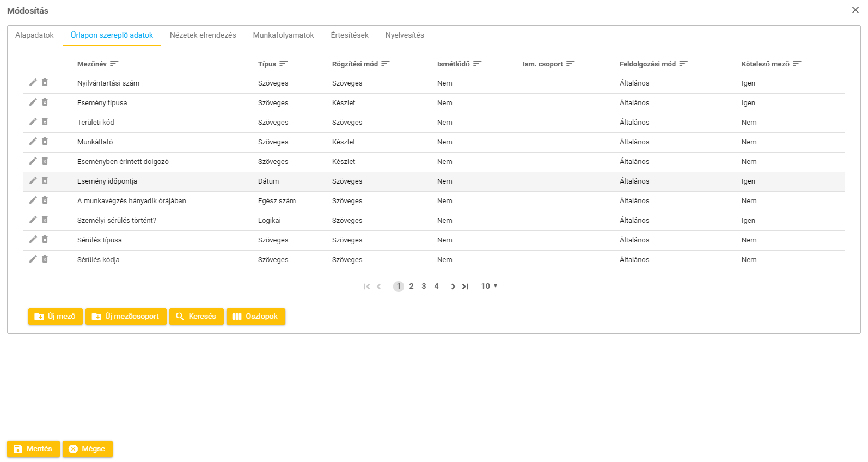Edit the Nyilvántartási szám field row
This screenshot has height=462, width=868.
(33, 83)
